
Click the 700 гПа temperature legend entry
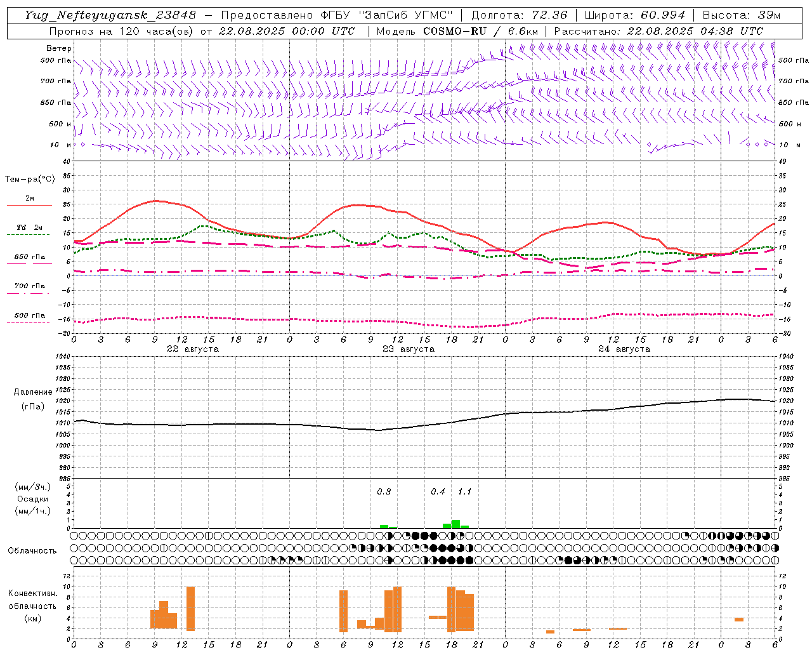tap(30, 286)
